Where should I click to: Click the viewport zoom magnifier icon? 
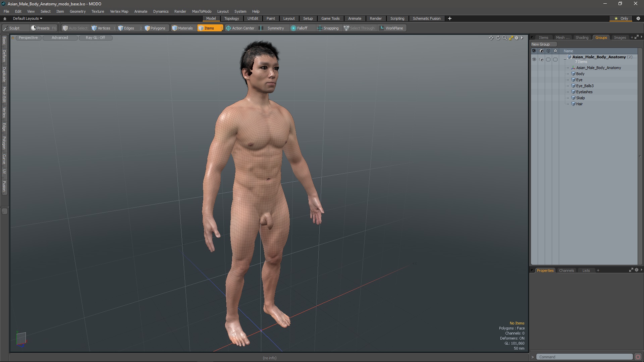[x=504, y=38]
